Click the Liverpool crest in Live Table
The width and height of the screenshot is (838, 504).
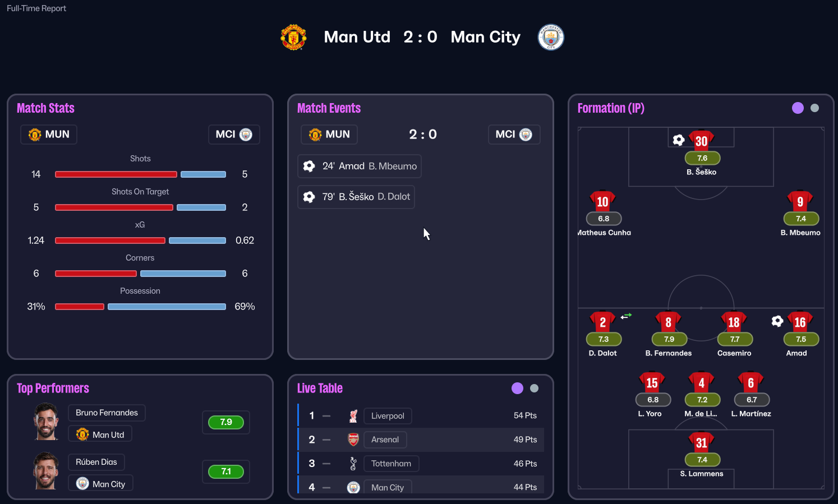(x=353, y=416)
